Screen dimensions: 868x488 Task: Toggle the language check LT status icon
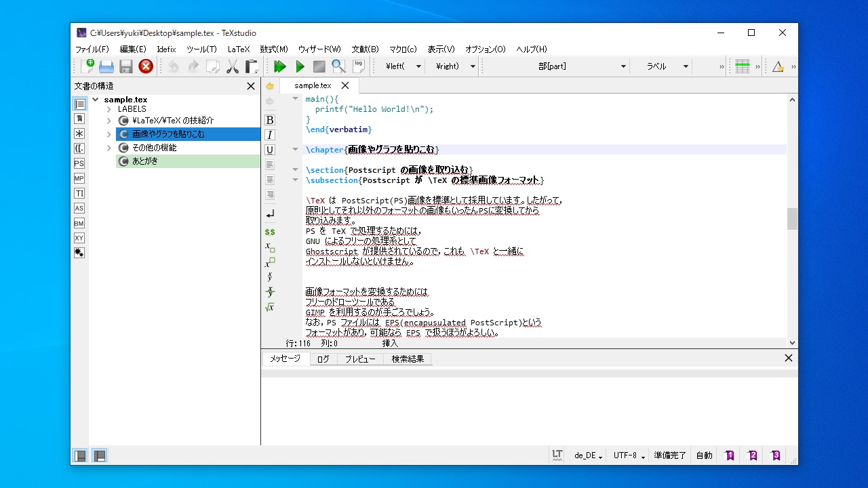(557, 455)
